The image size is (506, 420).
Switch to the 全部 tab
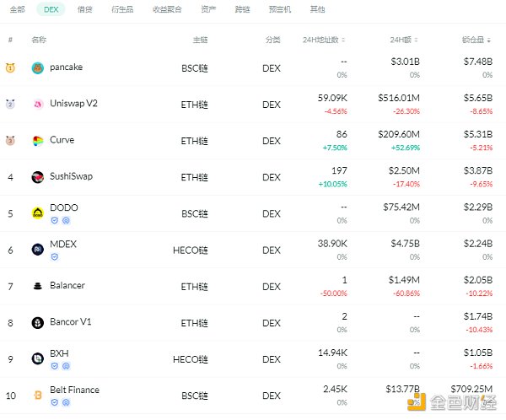tap(18, 10)
